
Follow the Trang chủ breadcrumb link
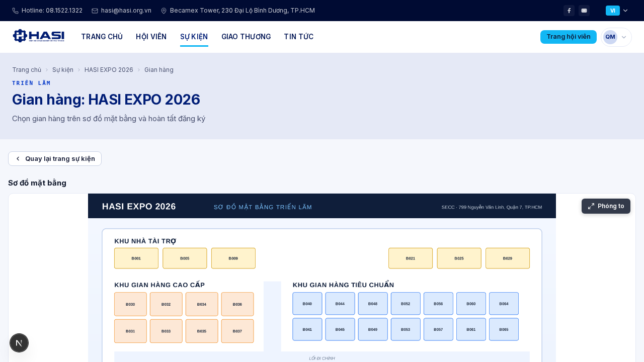pyautogui.click(x=27, y=70)
